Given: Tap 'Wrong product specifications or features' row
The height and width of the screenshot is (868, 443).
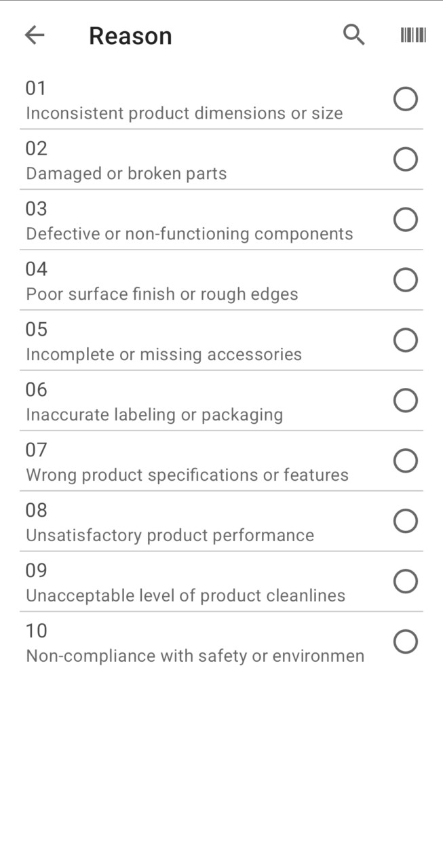Looking at the screenshot, I should [187, 475].
